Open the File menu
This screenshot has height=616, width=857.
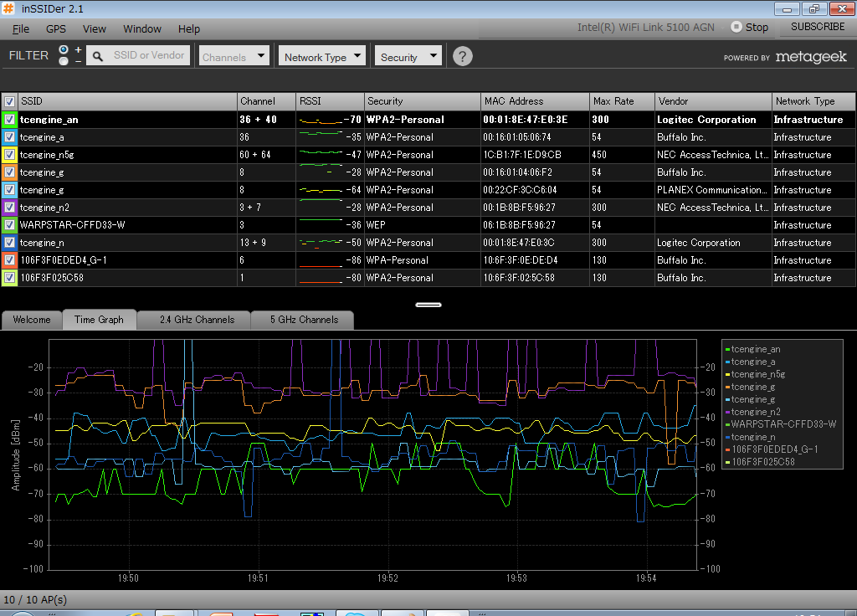coord(21,29)
